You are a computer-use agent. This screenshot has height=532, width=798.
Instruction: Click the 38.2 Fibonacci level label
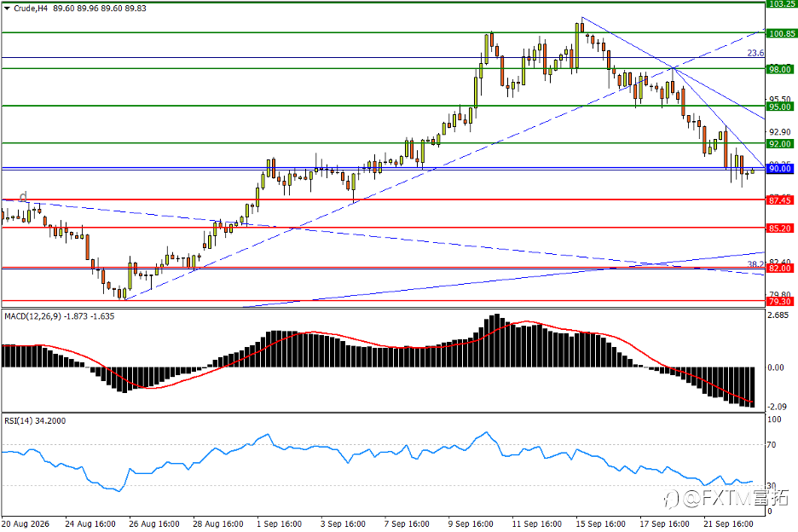755,264
